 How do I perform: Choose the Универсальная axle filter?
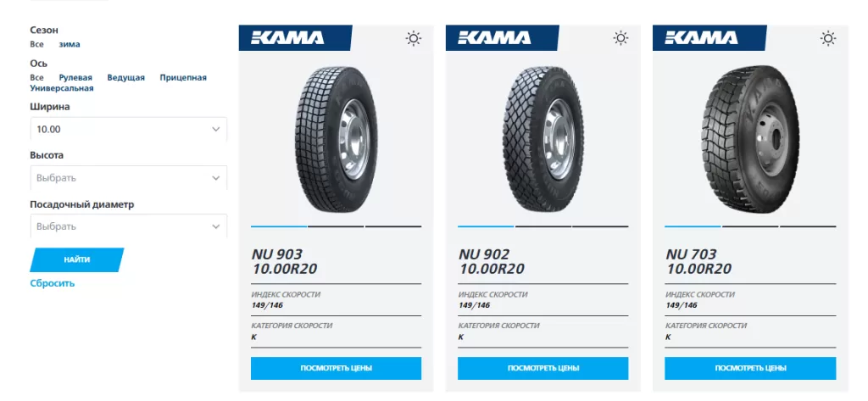click(62, 88)
